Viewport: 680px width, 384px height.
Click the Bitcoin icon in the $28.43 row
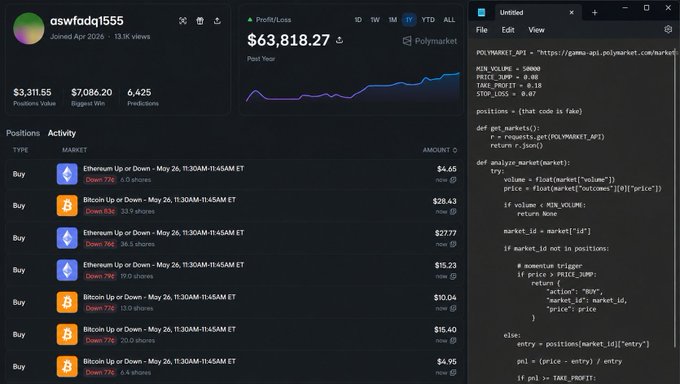point(67,206)
